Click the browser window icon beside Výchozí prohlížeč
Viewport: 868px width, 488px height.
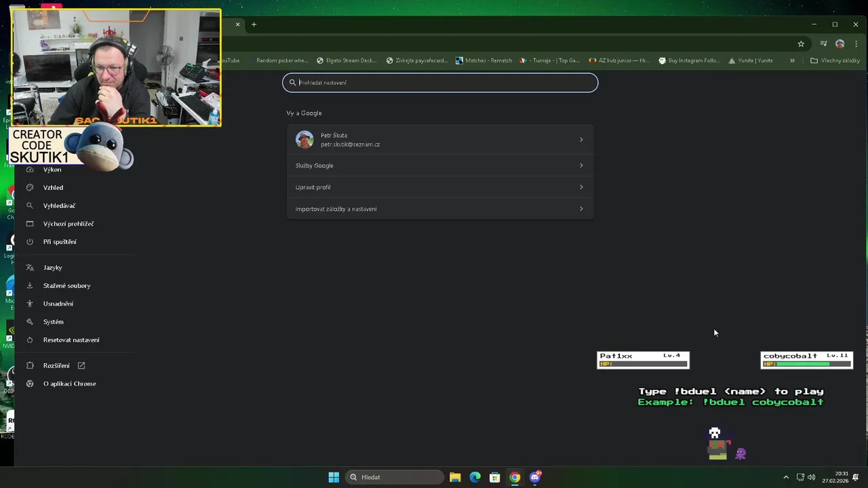click(30, 224)
